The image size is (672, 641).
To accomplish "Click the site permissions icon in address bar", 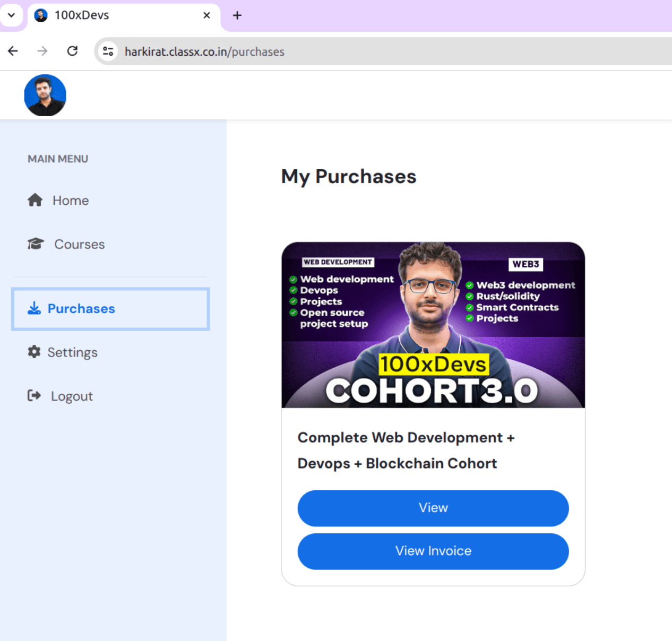I will click(x=108, y=51).
